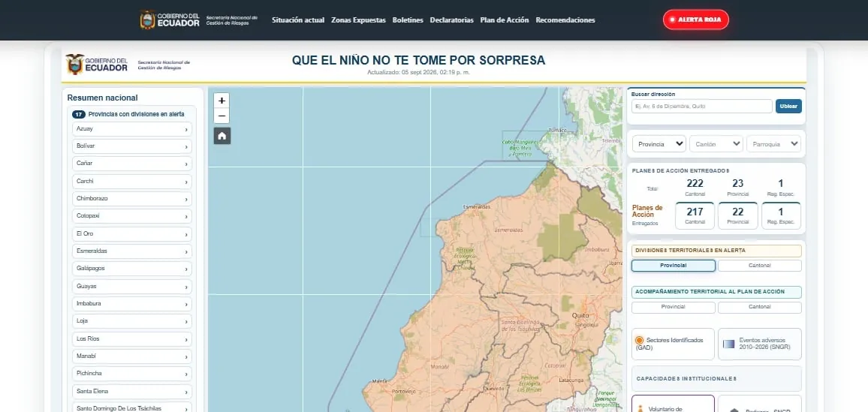
Task: Click the Esmeraldas city label on the map
Action: point(477,207)
